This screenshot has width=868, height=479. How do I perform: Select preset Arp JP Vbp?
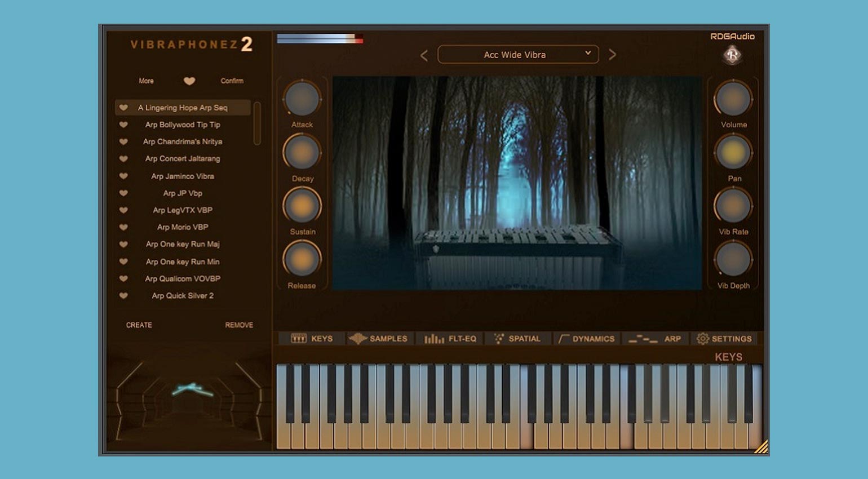183,193
